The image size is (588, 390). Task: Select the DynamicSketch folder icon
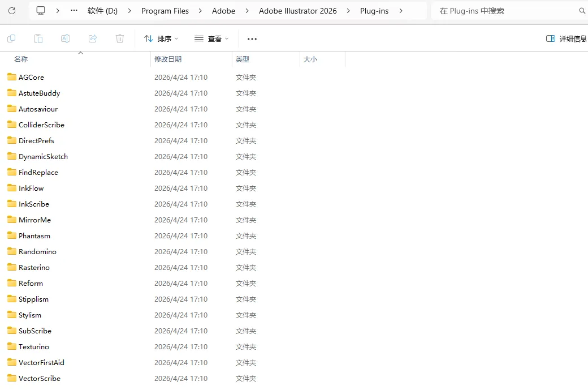coord(12,156)
